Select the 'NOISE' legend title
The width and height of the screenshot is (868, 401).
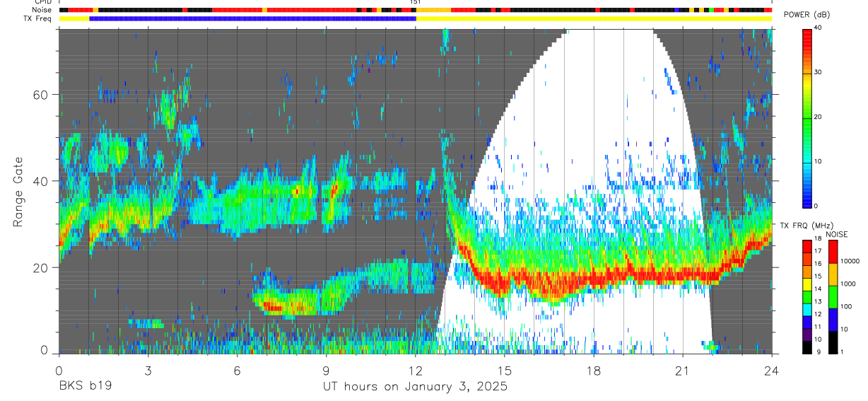coord(836,234)
